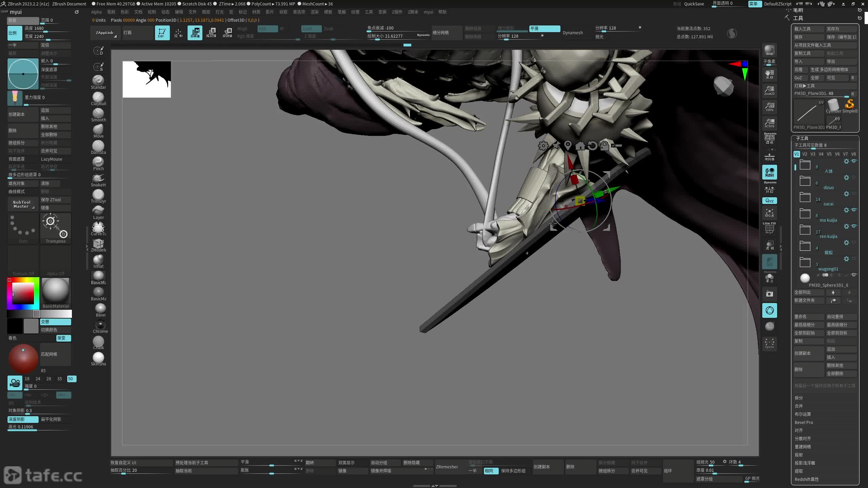The width and height of the screenshot is (868, 488).
Task: Expand the ren kuijia subtool folder
Action: tap(805, 230)
